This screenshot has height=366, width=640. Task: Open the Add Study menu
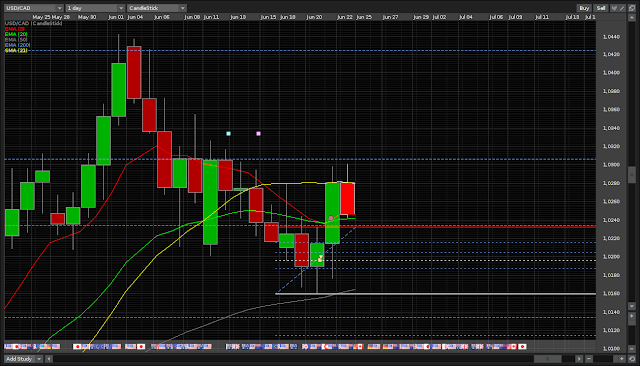pos(23,359)
